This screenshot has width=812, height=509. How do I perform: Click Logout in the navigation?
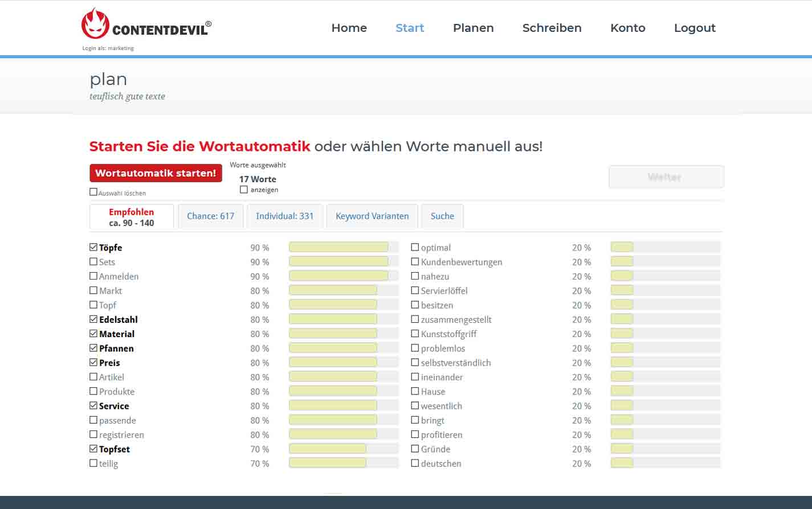694,28
